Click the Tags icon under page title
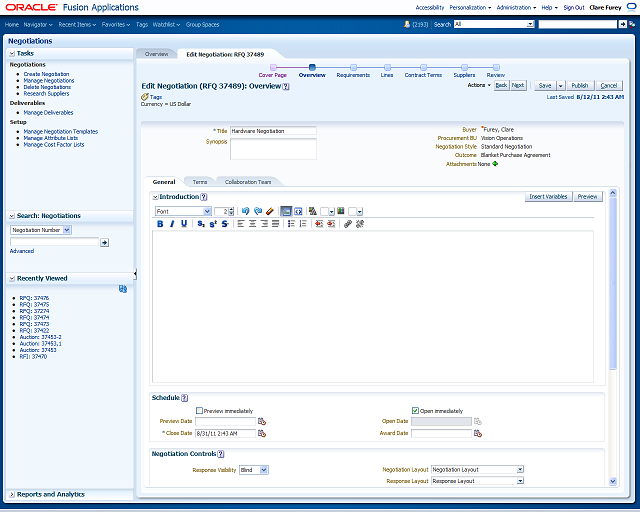 144,97
